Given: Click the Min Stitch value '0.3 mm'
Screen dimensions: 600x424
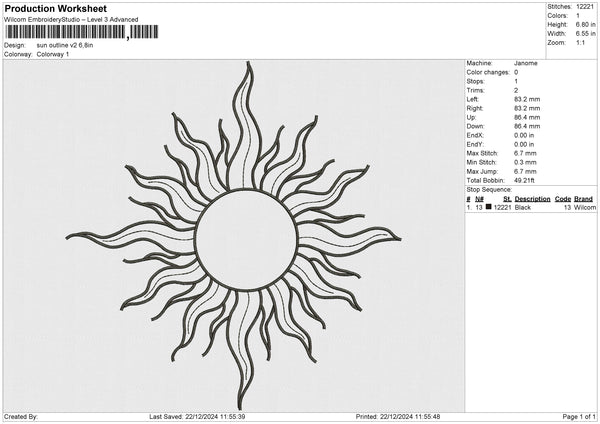Looking at the screenshot, I should point(525,163).
